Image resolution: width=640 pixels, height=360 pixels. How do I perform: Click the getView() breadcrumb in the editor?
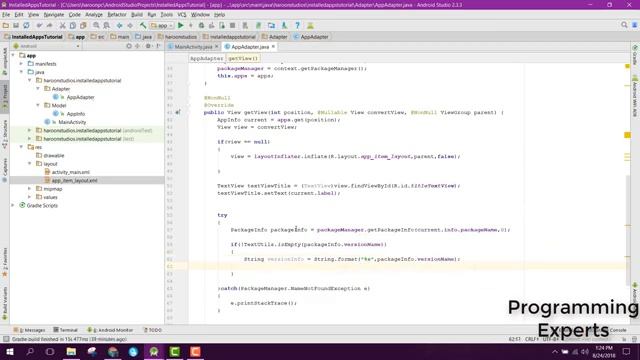point(243,58)
